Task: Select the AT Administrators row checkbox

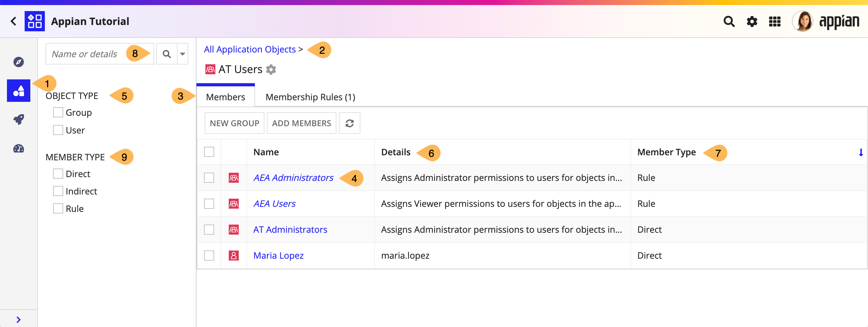Action: (209, 230)
